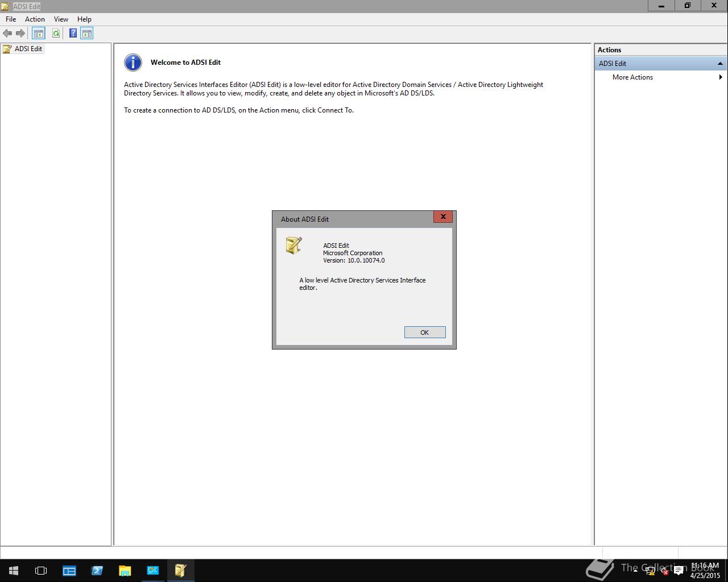The image size is (728, 582).
Task: Minimize the ADSI Edit window
Action: point(661,6)
